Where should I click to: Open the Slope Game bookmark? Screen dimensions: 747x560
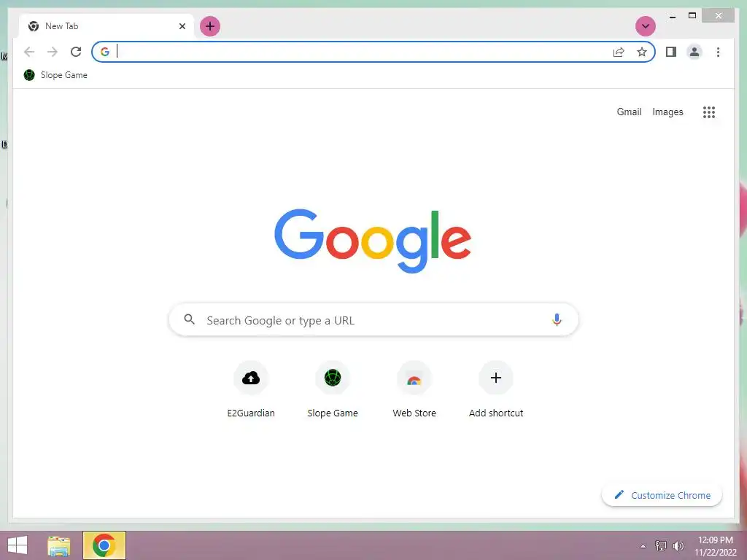pos(55,75)
